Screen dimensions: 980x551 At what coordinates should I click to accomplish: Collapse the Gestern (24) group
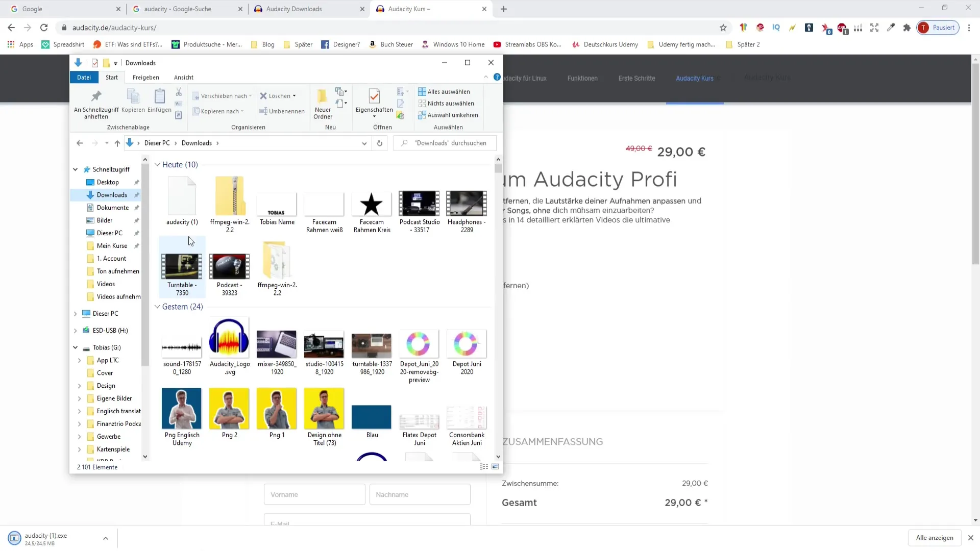[x=157, y=307]
